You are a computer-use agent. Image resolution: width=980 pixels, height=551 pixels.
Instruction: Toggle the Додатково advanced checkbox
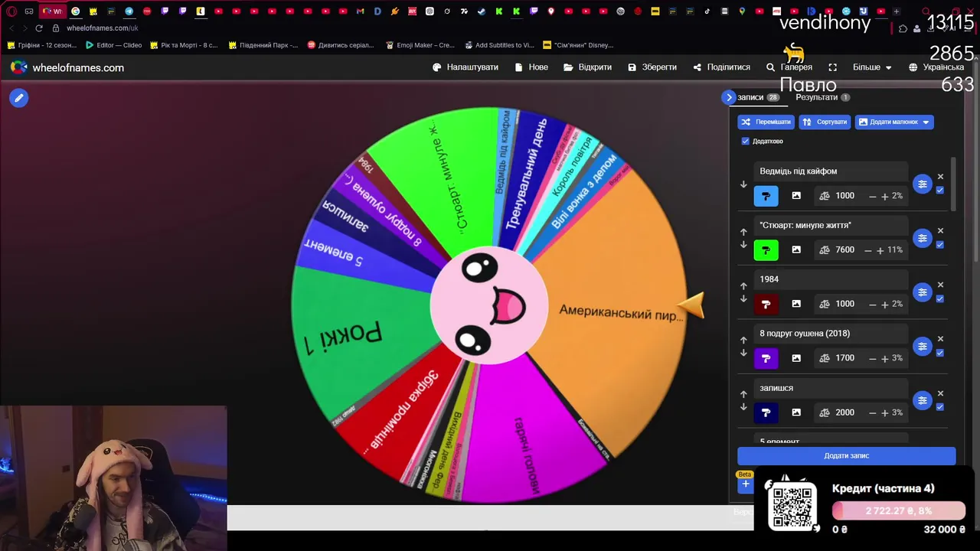[746, 141]
